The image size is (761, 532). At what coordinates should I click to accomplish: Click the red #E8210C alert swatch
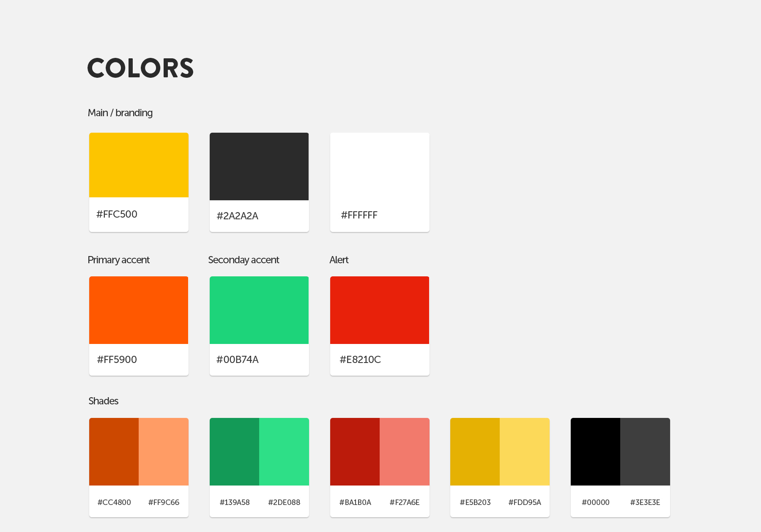[x=380, y=310]
